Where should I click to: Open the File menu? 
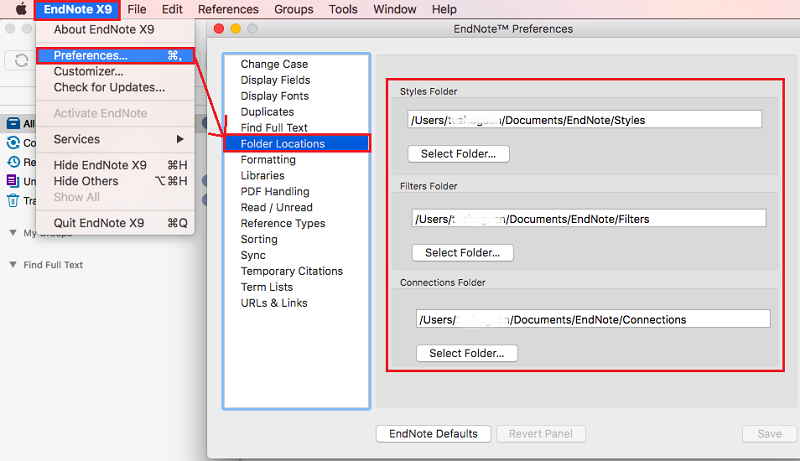coord(137,10)
